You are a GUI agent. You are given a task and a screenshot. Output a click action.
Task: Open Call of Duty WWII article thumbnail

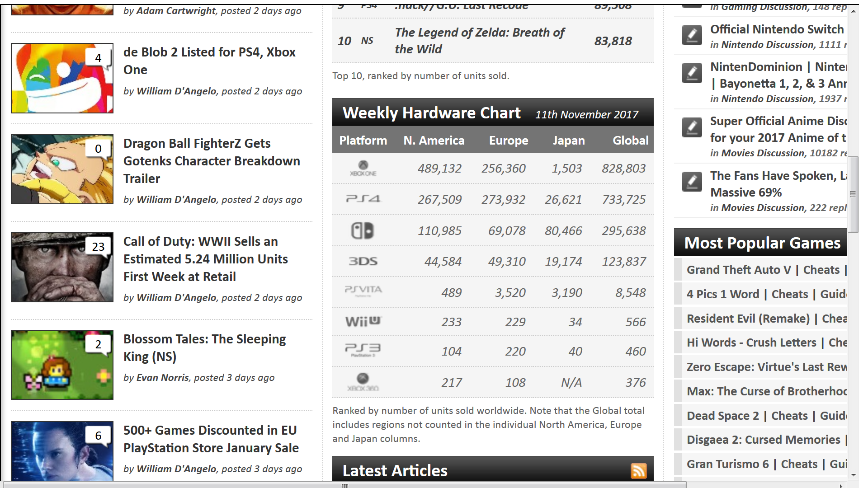62,267
